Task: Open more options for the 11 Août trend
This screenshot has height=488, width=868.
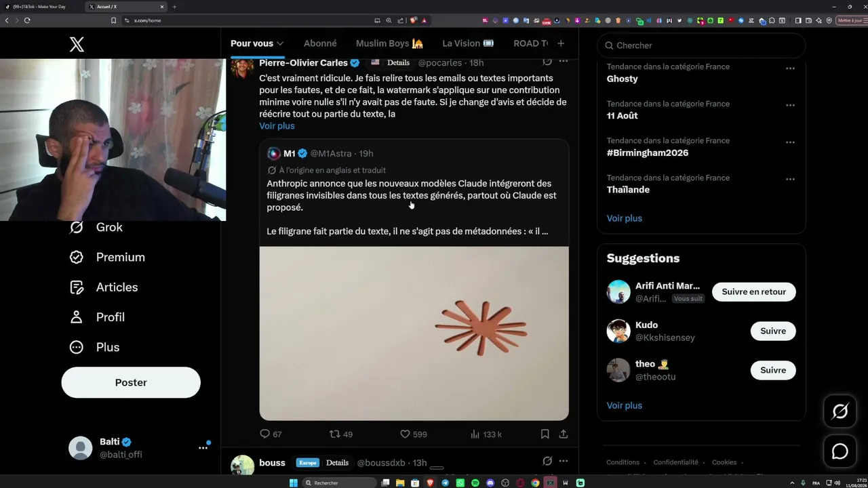Action: pyautogui.click(x=790, y=105)
